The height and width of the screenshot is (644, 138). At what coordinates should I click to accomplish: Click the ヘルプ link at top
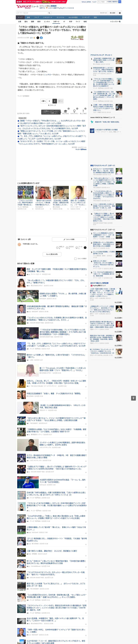[x=94, y=2]
